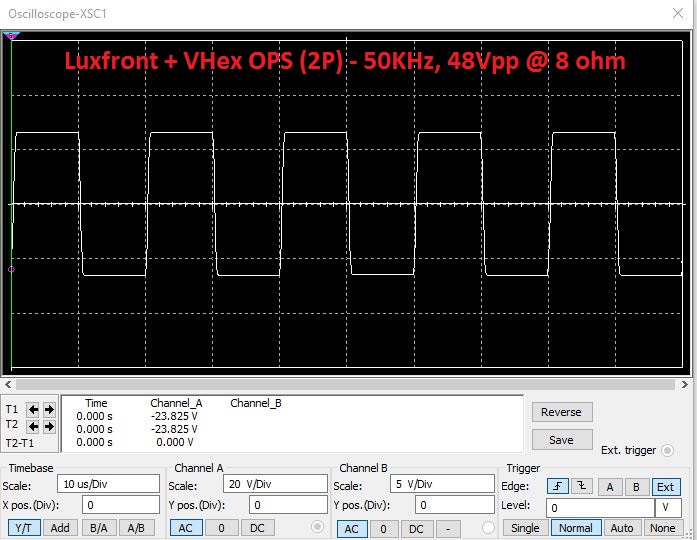Open trigger Level unit V selector
The height and width of the screenshot is (540, 697).
[669, 508]
